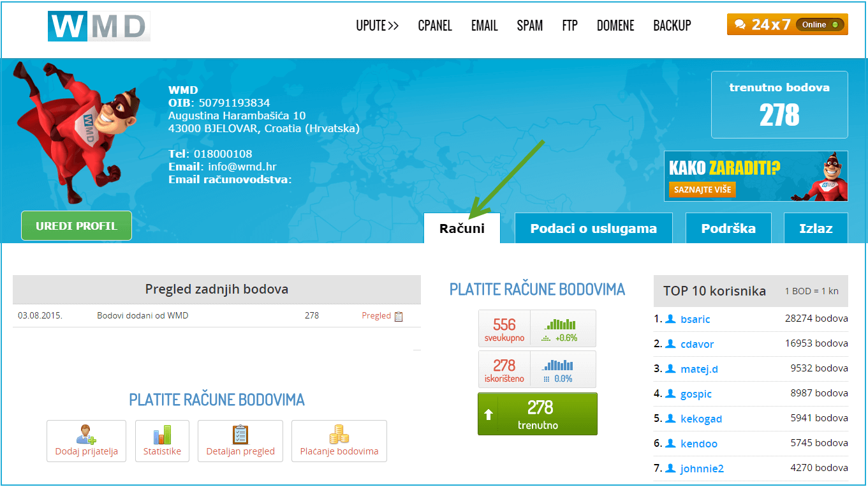Click the Plaćanje bodovima coins icon

(339, 434)
